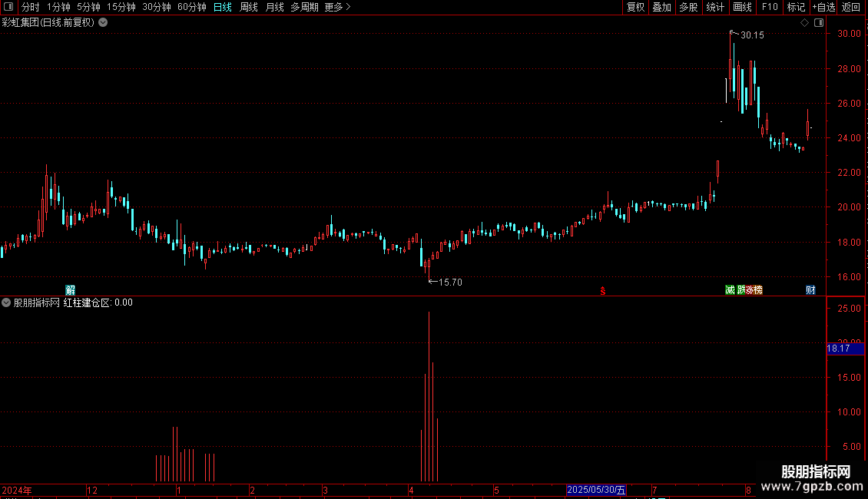Click the diamond icon in chart header

[x=805, y=23]
